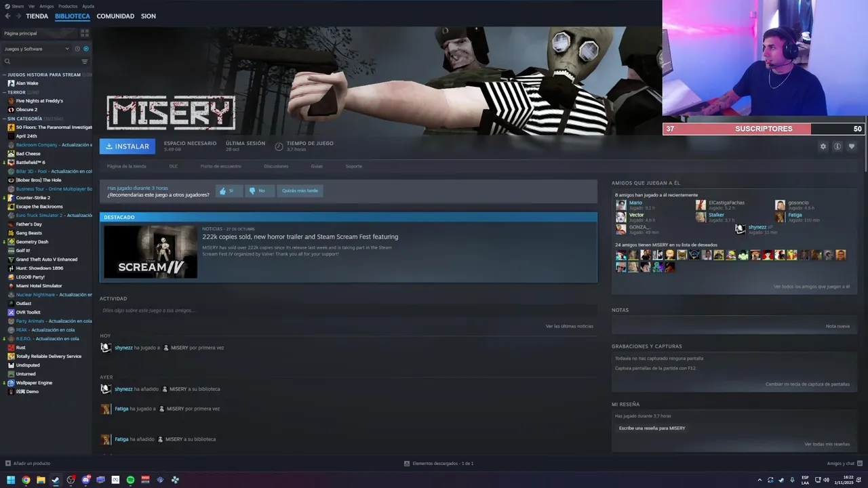Click the Steam taskbar icon

pyautogui.click(x=56, y=480)
